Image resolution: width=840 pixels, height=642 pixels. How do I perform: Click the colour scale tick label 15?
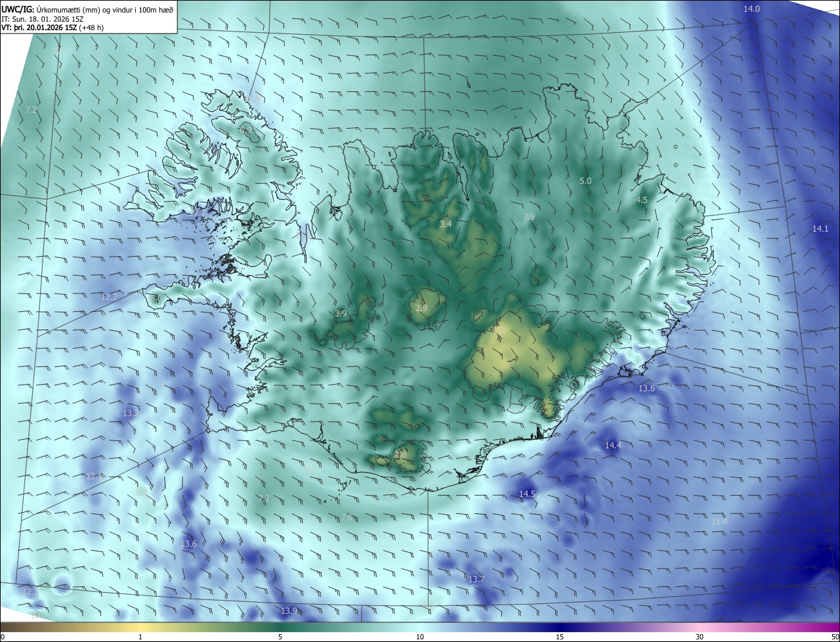560,637
